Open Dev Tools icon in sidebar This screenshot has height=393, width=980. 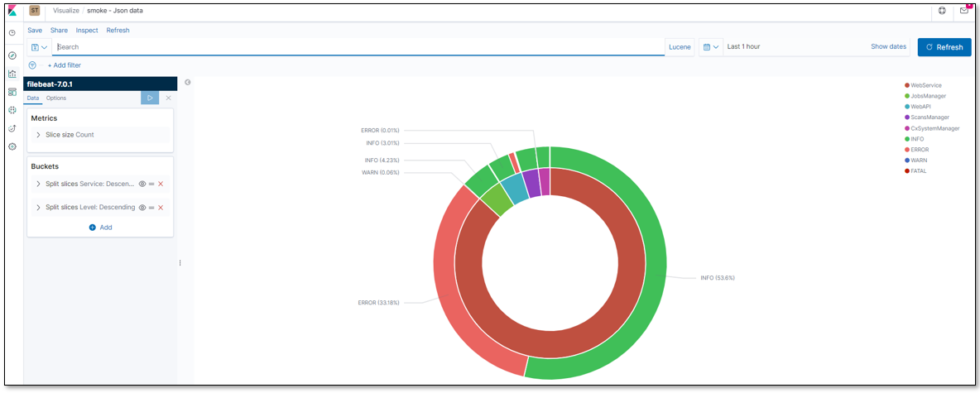coord(12,128)
